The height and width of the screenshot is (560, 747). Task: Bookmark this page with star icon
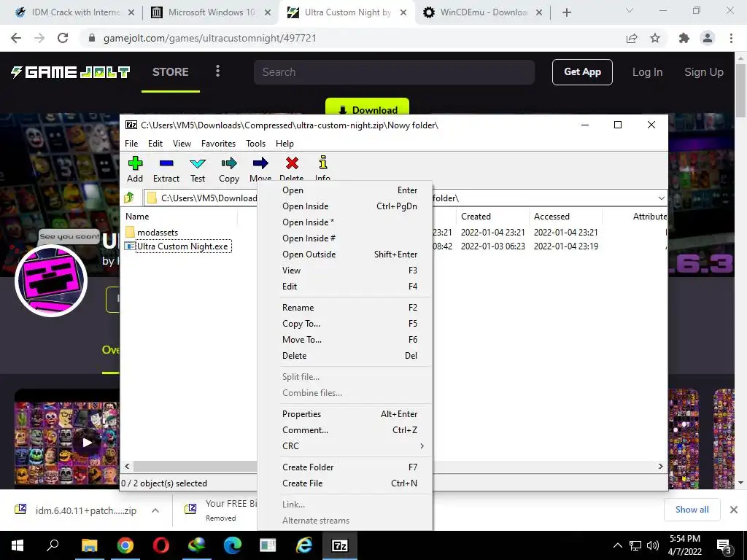(x=655, y=38)
